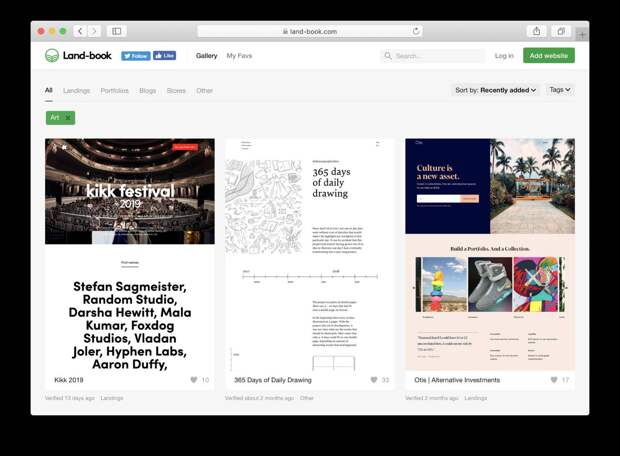
Task: Toggle the Safari sidebar button
Action: pos(117,31)
